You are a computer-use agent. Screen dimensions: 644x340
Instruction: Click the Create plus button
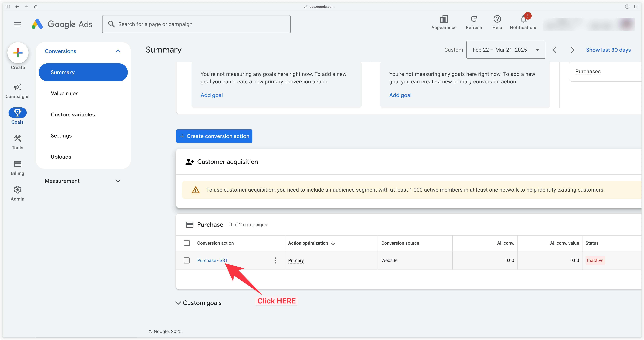click(18, 53)
